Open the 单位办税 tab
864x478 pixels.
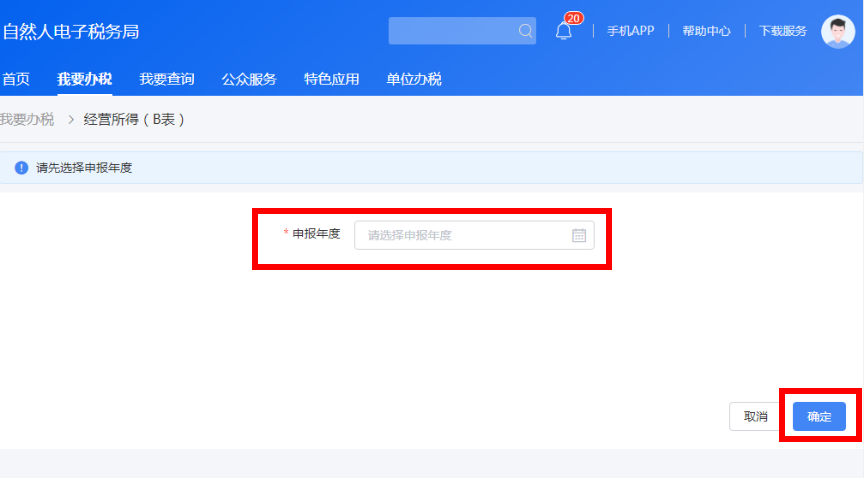click(414, 79)
